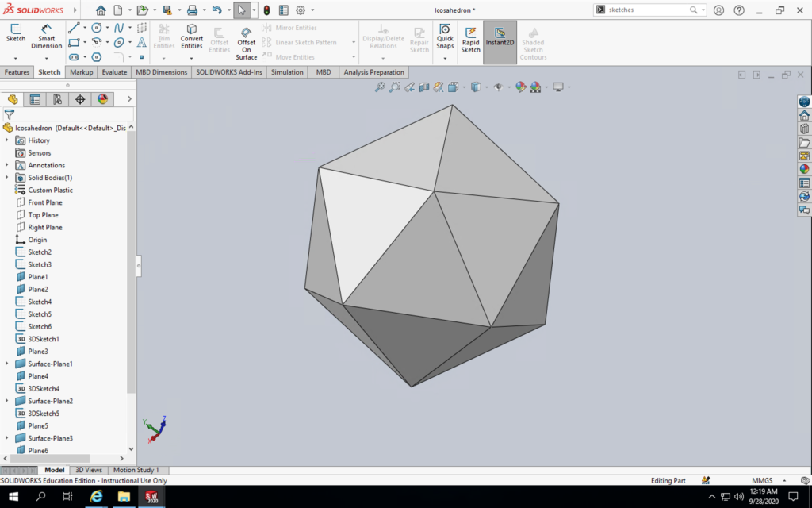The image size is (812, 508).
Task: Switch to the Features tab
Action: [x=17, y=72]
